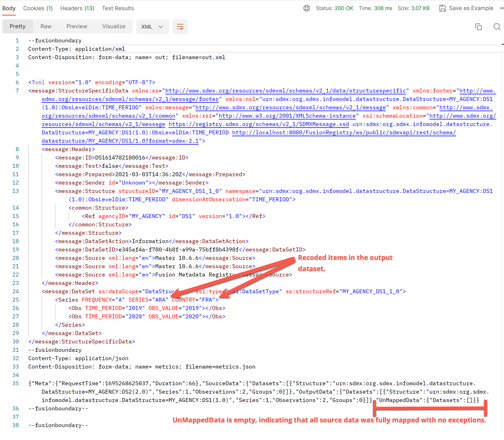
Task: Switch to Preview view mode
Action: [77, 26]
